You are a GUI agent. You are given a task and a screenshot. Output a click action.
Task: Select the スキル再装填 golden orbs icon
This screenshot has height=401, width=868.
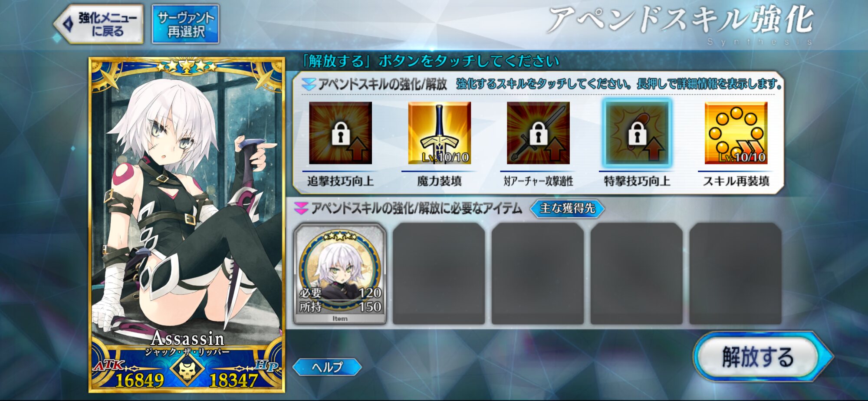736,133
